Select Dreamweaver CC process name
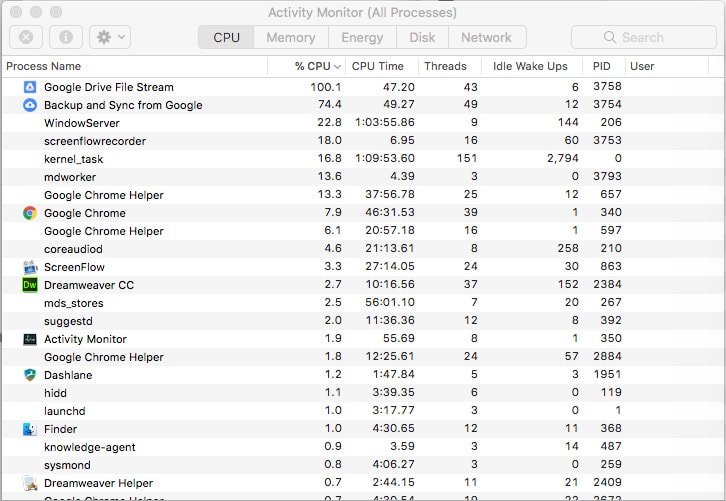Screen dimensions: 726x501 tap(89, 285)
